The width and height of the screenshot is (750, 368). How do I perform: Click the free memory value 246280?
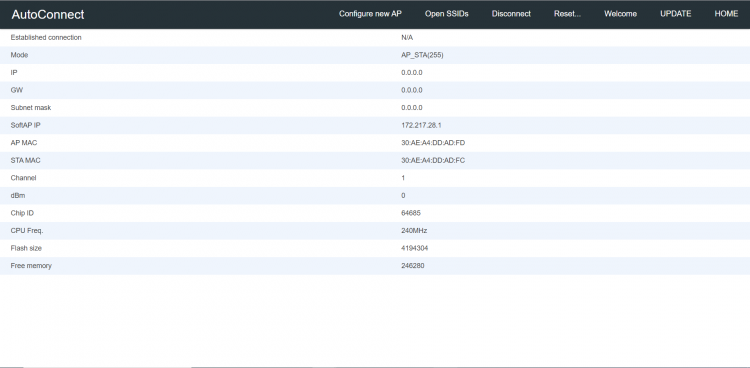coord(412,266)
